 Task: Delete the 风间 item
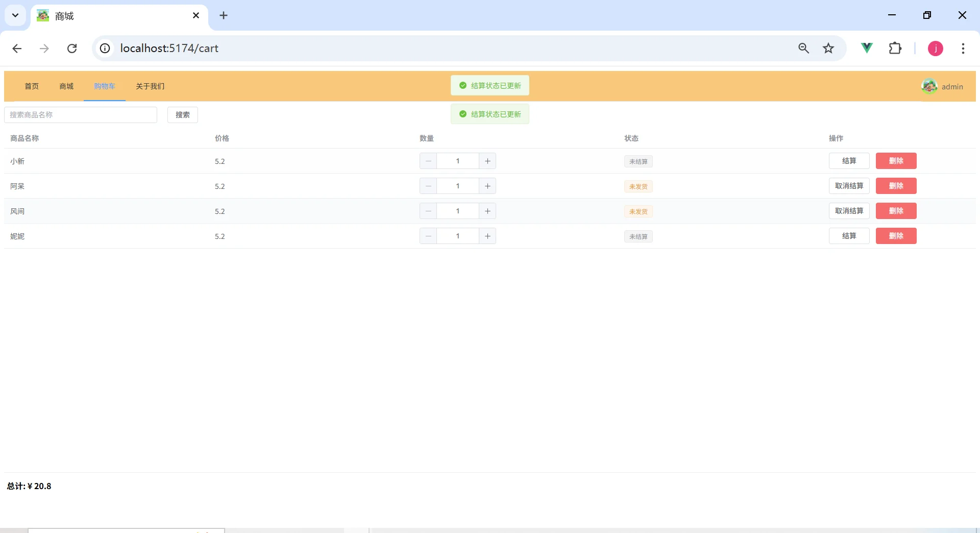pyautogui.click(x=896, y=211)
